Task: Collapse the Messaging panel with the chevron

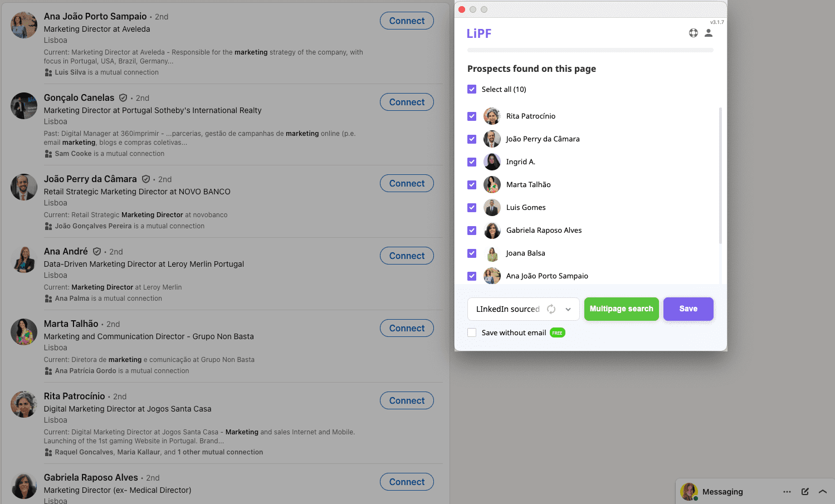Action: click(822, 491)
